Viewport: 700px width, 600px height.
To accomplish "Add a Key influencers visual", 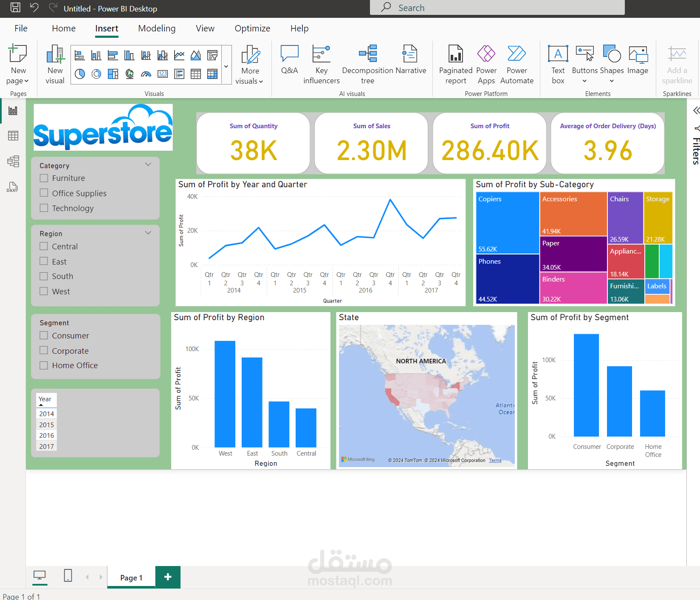I will point(322,65).
